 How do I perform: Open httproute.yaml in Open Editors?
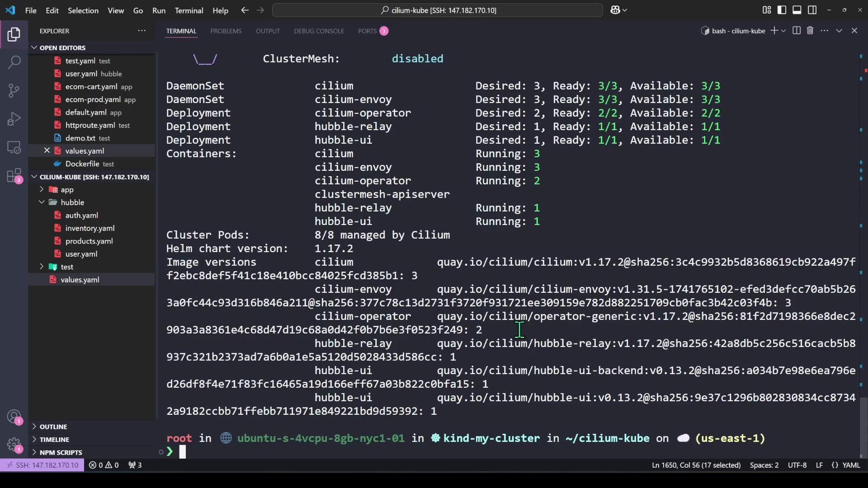(x=91, y=125)
